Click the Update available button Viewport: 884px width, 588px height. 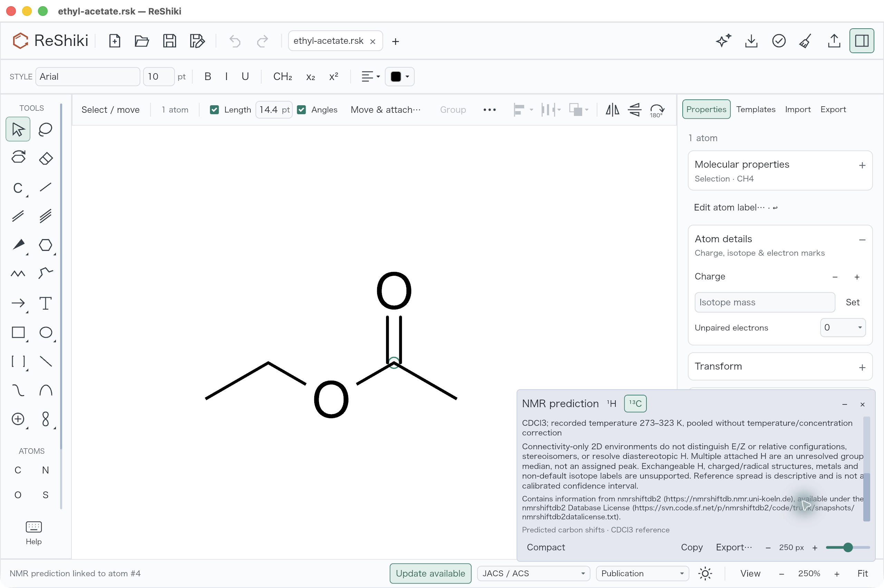[430, 574]
